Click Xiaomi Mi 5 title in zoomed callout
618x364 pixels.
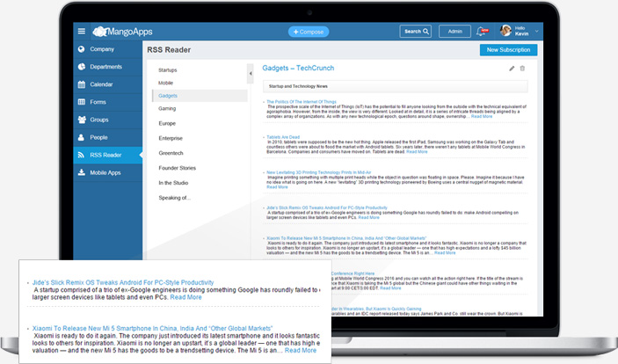coord(152,328)
